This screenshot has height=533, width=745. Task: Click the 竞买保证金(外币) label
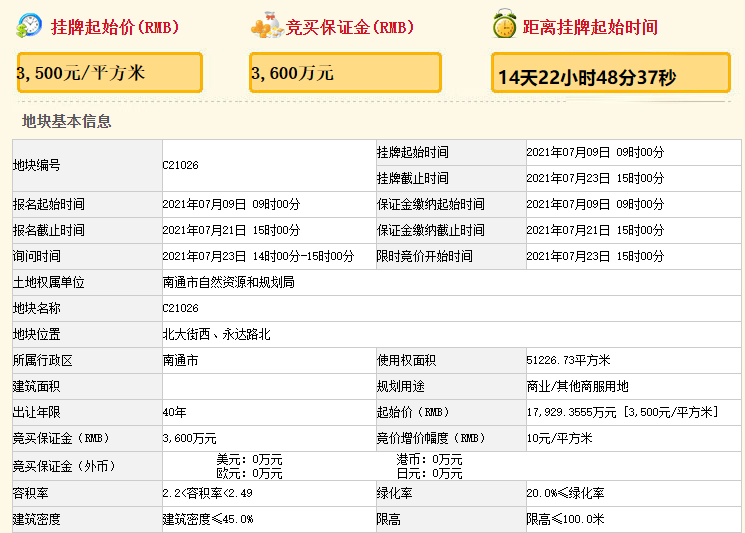pyautogui.click(x=65, y=466)
